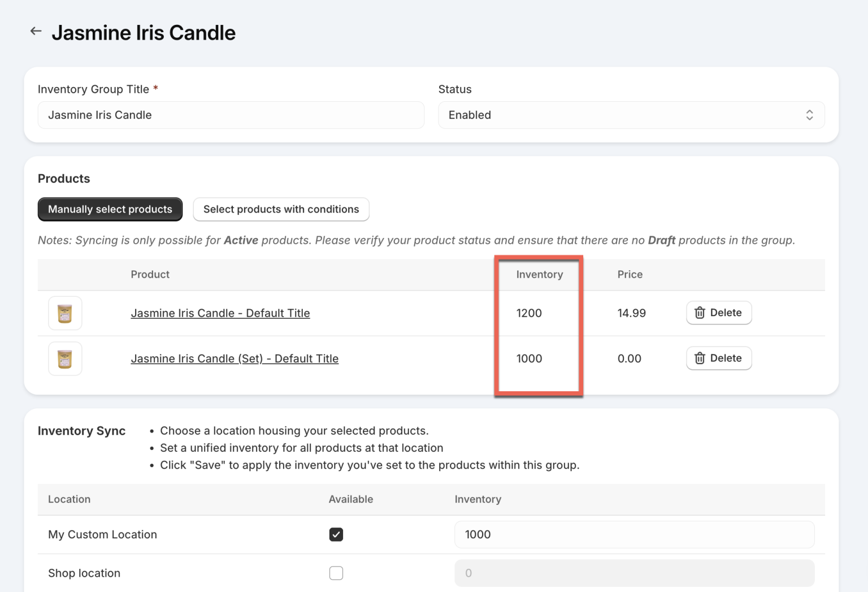The width and height of the screenshot is (868, 592).
Task: Open the product thumbnail for Jasmine Iris Candle
Action: [x=64, y=313]
